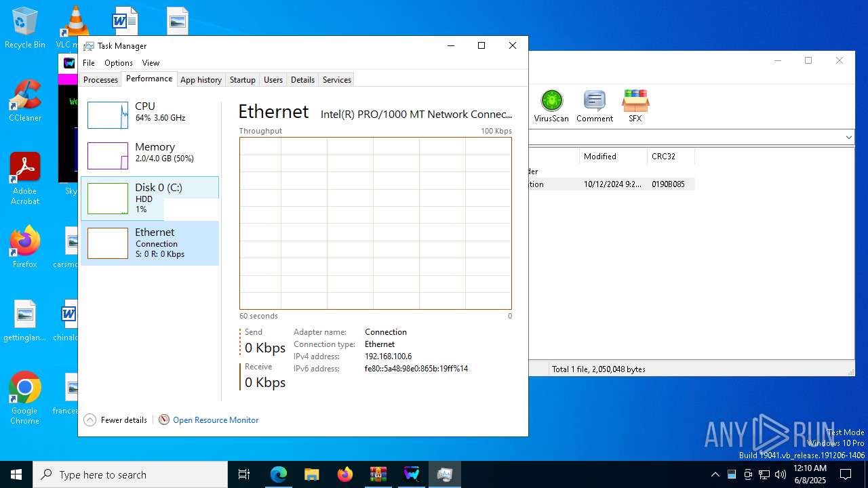Switch to the Startup tab
This screenshot has width=868, height=488.
point(242,80)
